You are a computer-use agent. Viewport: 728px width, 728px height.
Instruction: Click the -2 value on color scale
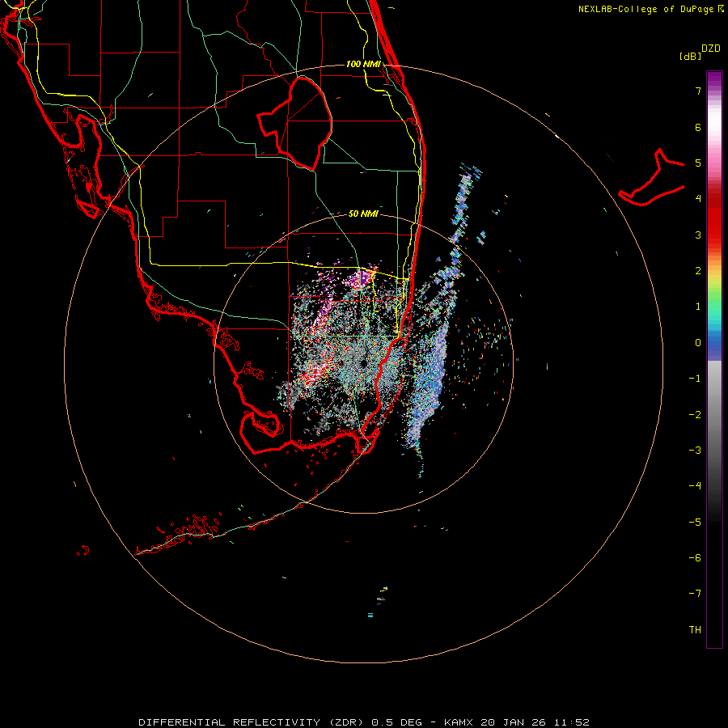(695, 415)
